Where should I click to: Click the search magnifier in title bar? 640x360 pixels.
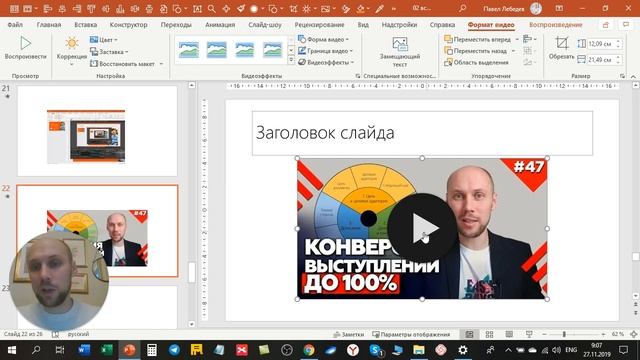(462, 8)
